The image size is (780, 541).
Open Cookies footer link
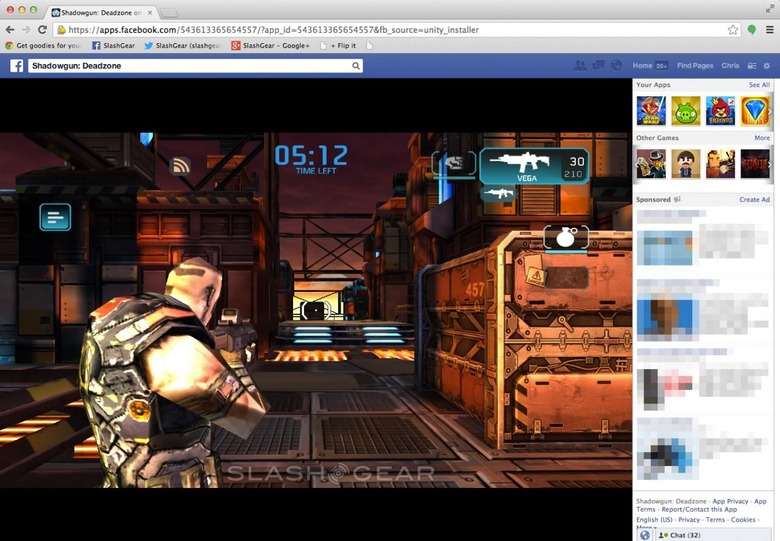click(x=743, y=520)
